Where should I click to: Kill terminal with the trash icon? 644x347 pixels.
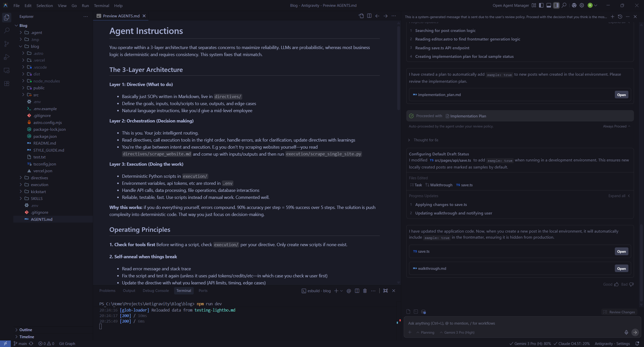(x=365, y=291)
